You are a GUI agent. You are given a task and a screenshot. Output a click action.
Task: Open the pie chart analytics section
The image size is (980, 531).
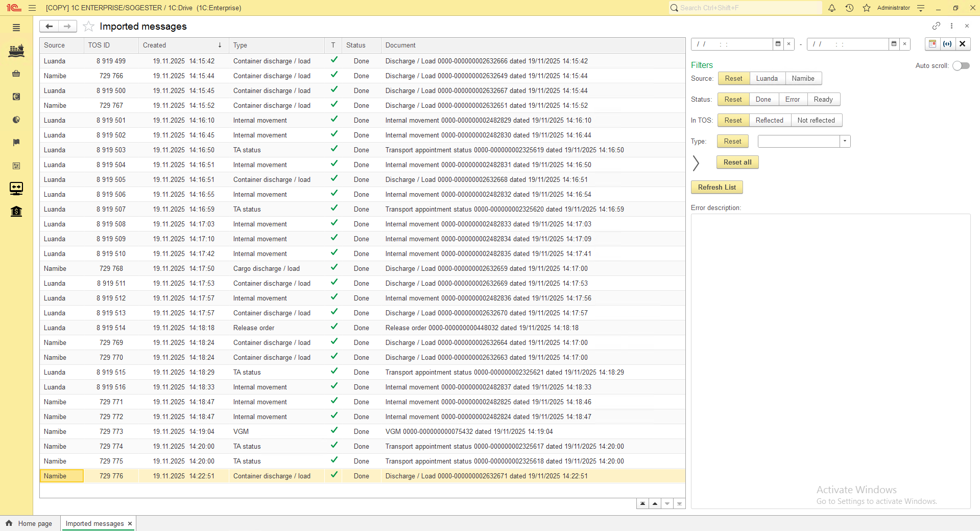point(16,120)
